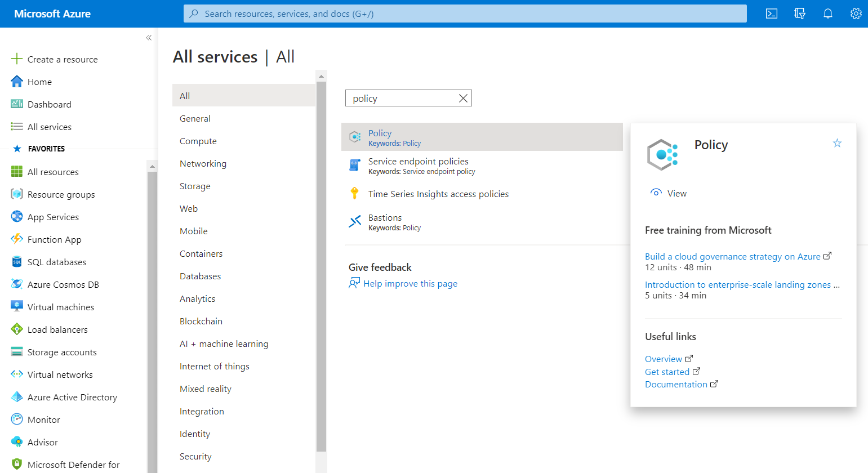Toggle favorite star for Policy
Image resolution: width=868 pixels, height=473 pixels.
click(837, 143)
